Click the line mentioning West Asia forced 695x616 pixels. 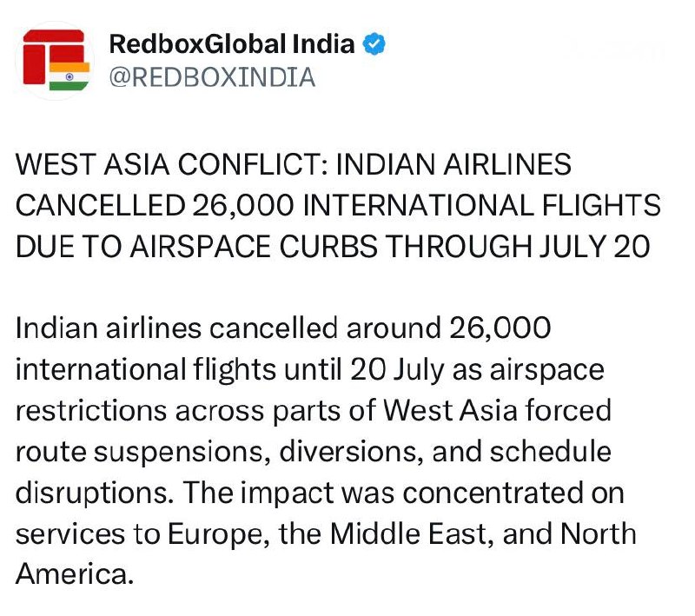[x=314, y=411]
